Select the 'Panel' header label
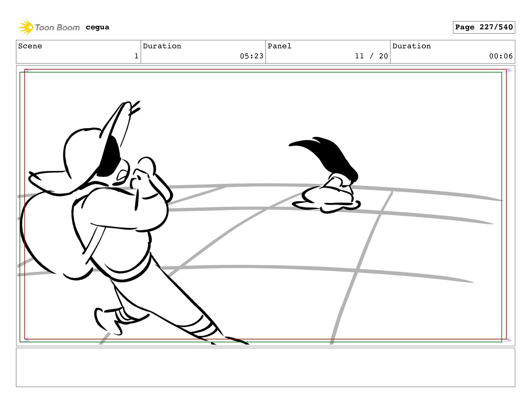This screenshot has height=411, width=532. pos(279,46)
